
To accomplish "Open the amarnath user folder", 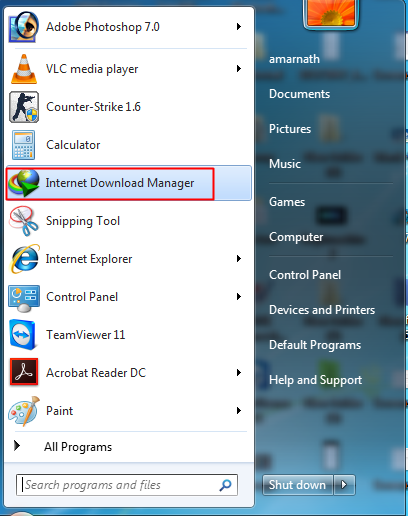I will pos(294,59).
